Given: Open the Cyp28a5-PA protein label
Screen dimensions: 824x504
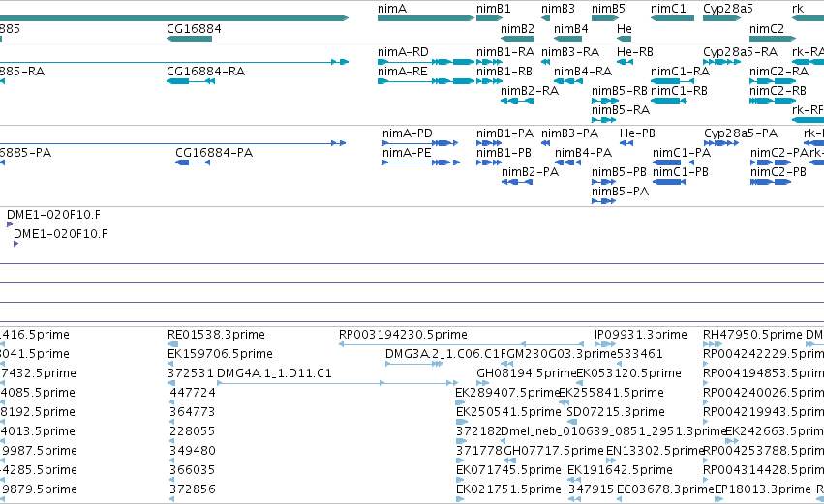Looking at the screenshot, I should 741,133.
